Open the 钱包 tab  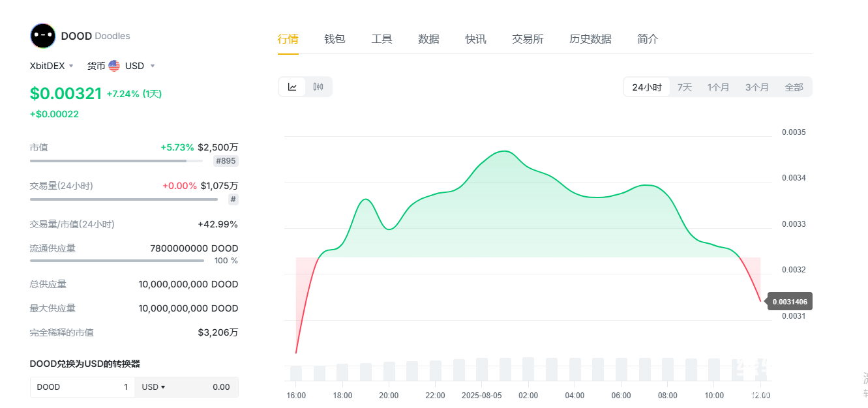coord(335,39)
